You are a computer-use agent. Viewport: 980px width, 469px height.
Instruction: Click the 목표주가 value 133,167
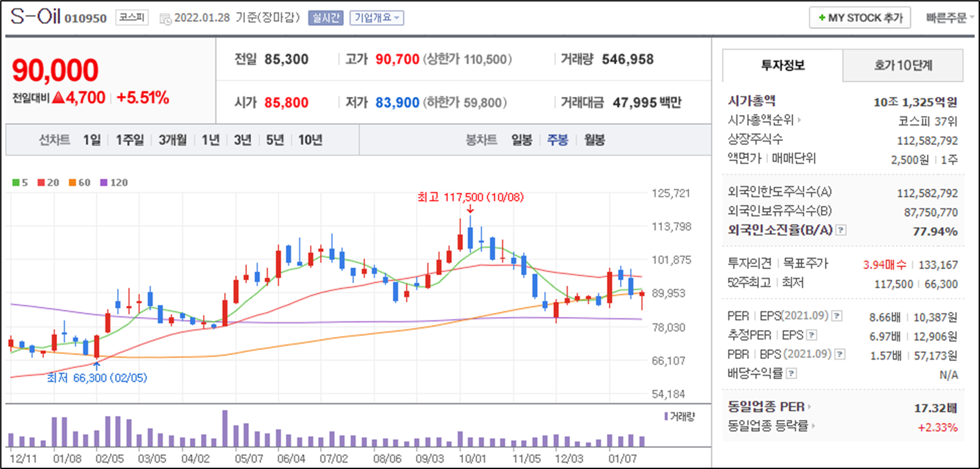[939, 265]
